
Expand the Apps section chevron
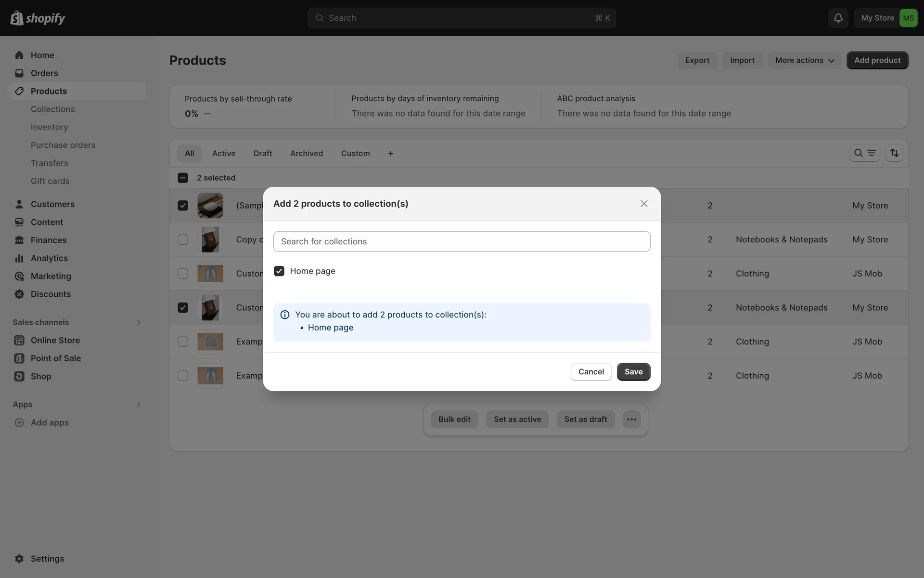coord(138,405)
